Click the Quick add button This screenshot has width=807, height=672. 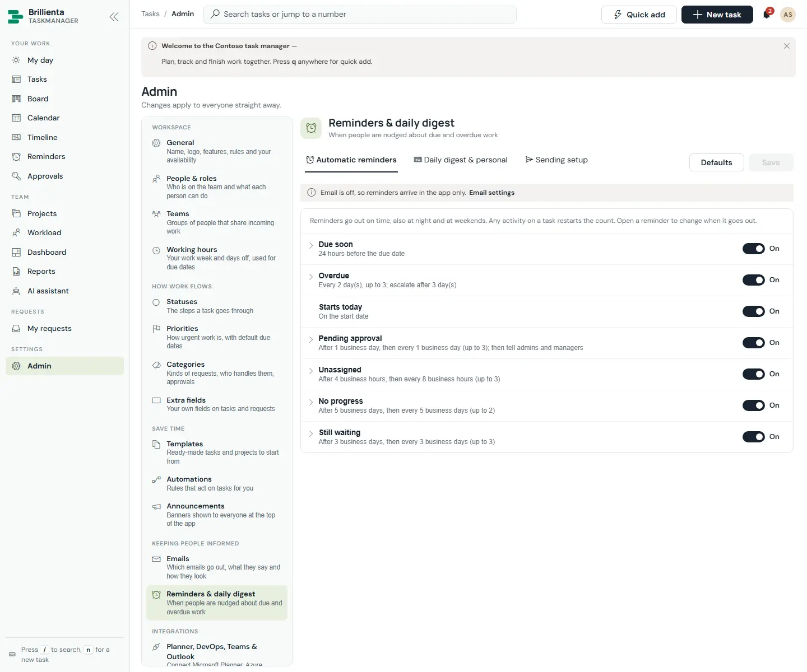pos(639,15)
